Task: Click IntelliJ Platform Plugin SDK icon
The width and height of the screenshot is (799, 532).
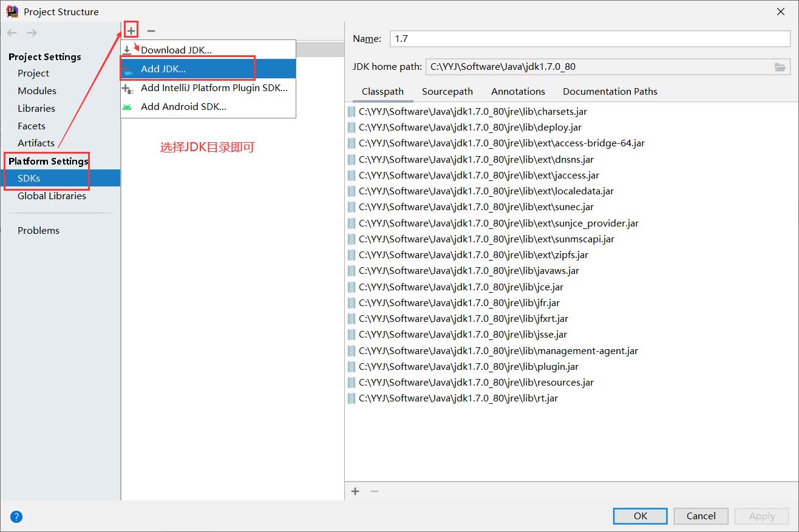Action: pos(127,88)
